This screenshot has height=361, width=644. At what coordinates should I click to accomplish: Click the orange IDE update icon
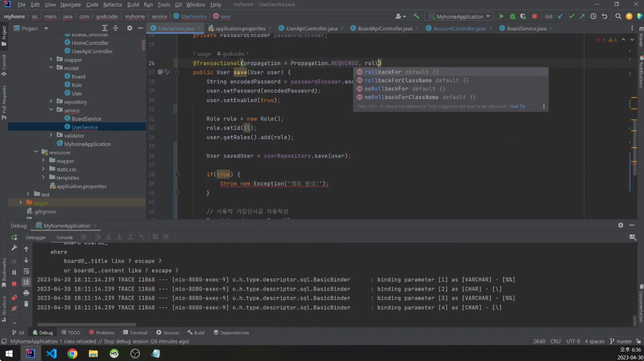(629, 16)
